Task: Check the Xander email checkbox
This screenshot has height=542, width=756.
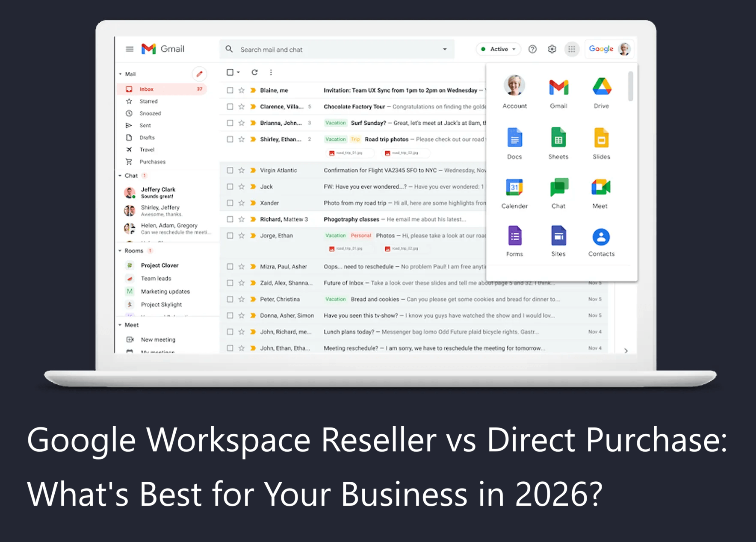Action: [x=230, y=203]
